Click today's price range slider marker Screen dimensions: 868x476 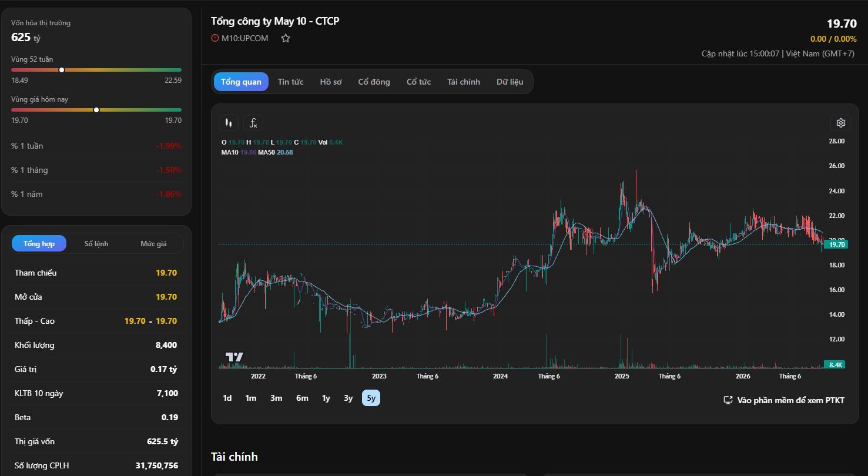tap(96, 110)
